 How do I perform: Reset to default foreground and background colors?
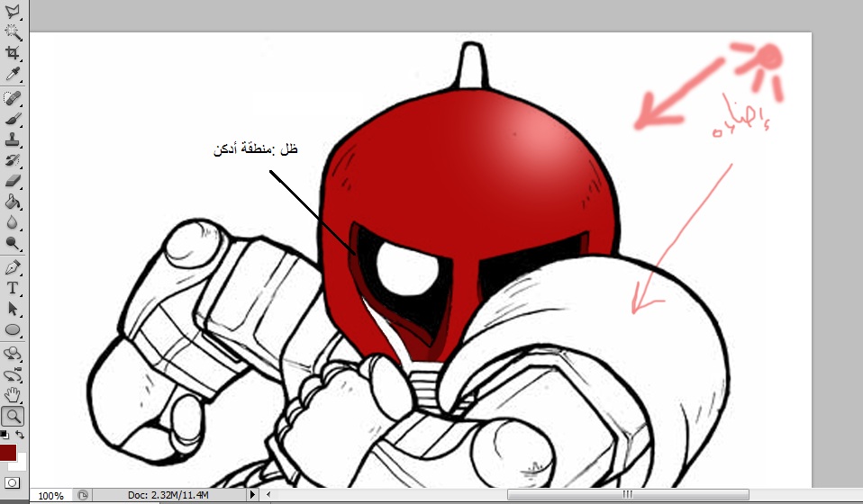pos(4,435)
